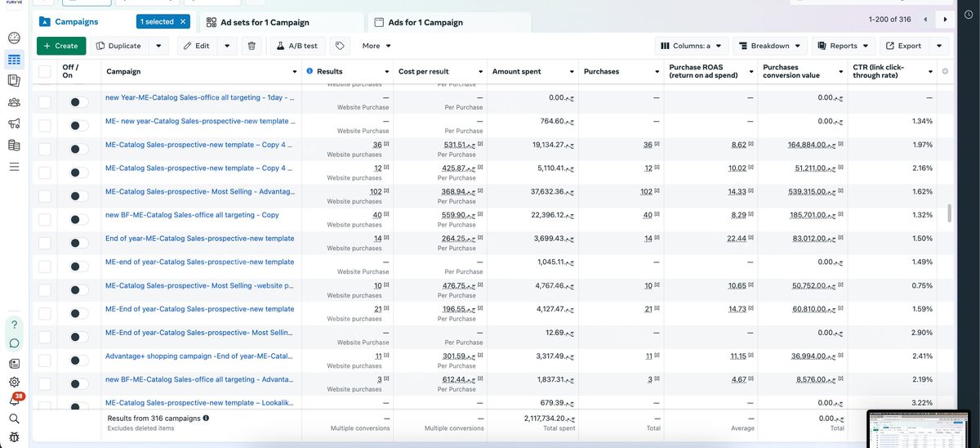Image resolution: width=980 pixels, height=448 pixels.
Task: Open the chat bubble icon in sidebar
Action: coord(14,343)
